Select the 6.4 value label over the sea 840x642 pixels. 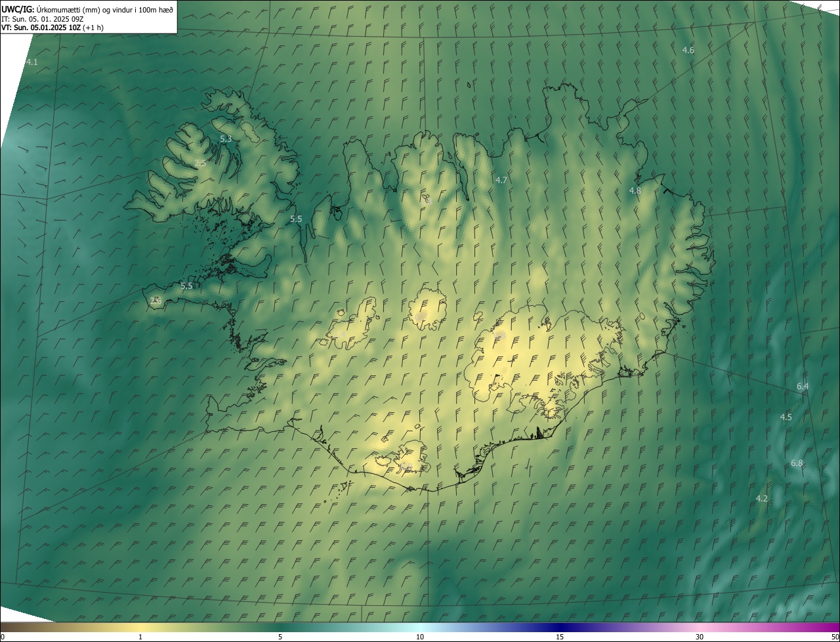(x=803, y=387)
